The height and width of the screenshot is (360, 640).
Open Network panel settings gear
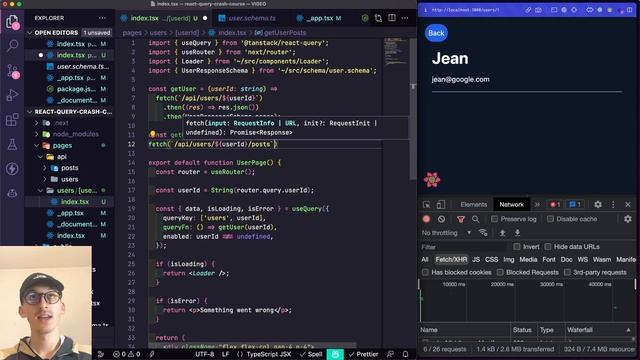tap(628, 219)
